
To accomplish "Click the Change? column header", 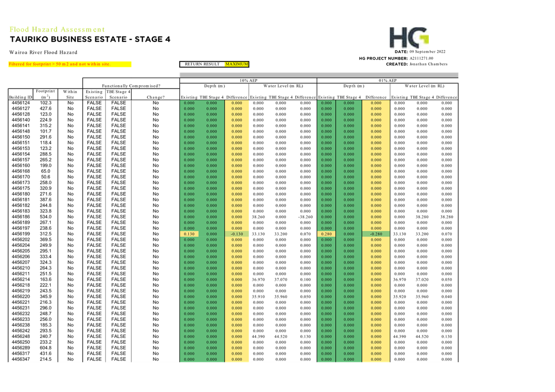I will 155,97.
